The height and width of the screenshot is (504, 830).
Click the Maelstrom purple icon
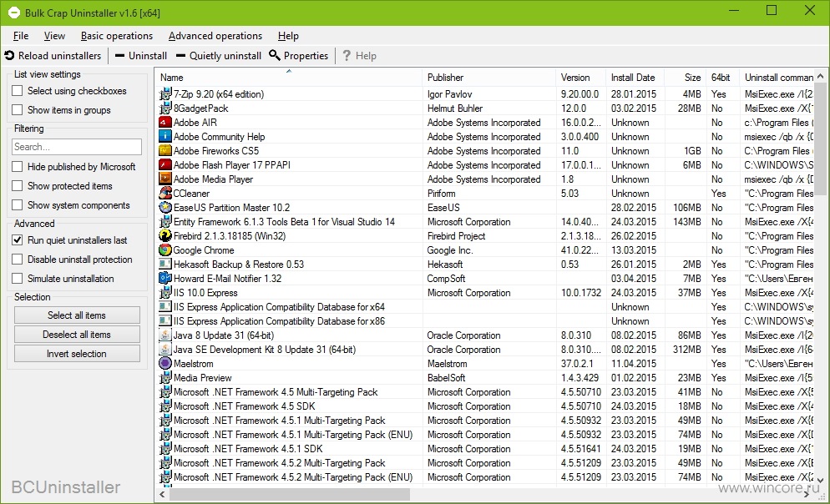[165, 364]
